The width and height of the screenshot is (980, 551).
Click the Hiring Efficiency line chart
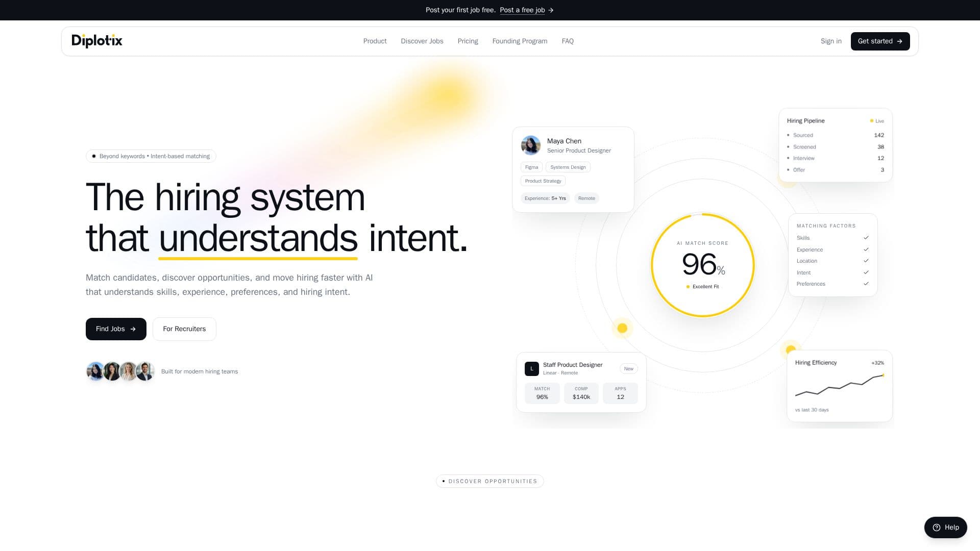(x=840, y=386)
